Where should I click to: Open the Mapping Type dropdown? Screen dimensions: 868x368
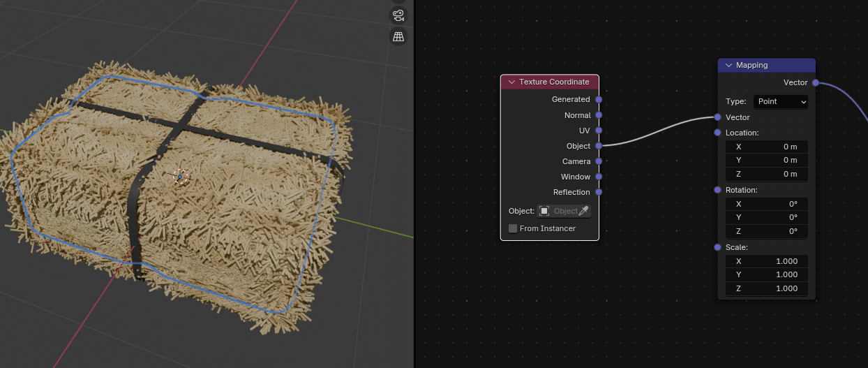click(x=780, y=102)
